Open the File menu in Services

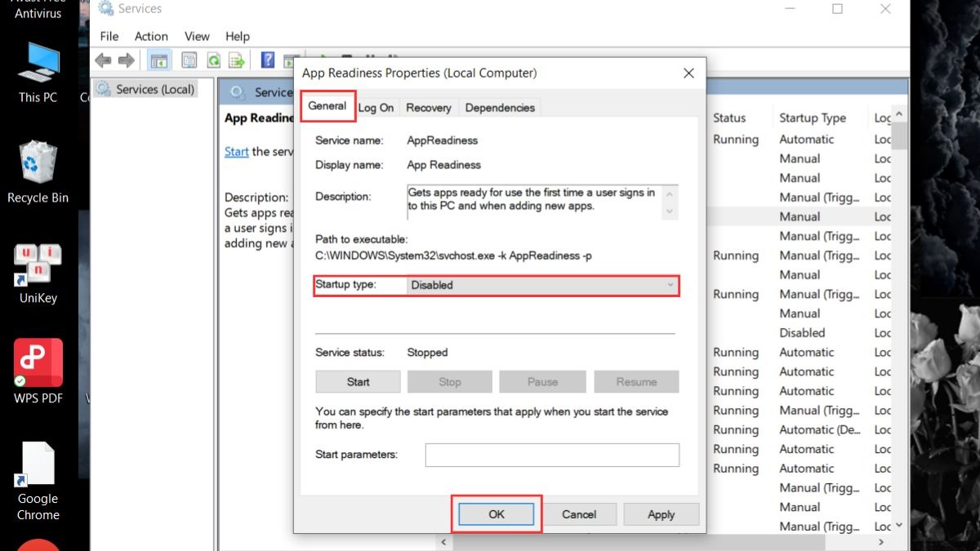pyautogui.click(x=109, y=36)
